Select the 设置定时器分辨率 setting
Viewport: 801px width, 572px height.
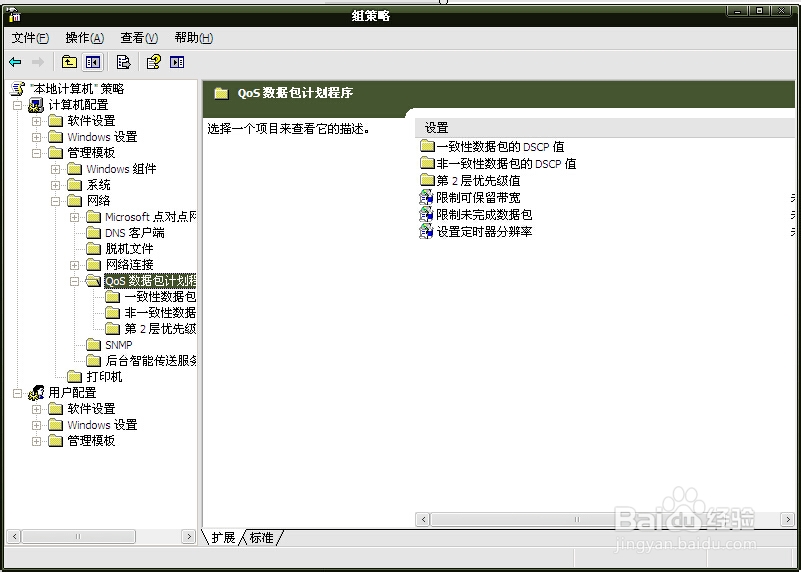pos(484,231)
